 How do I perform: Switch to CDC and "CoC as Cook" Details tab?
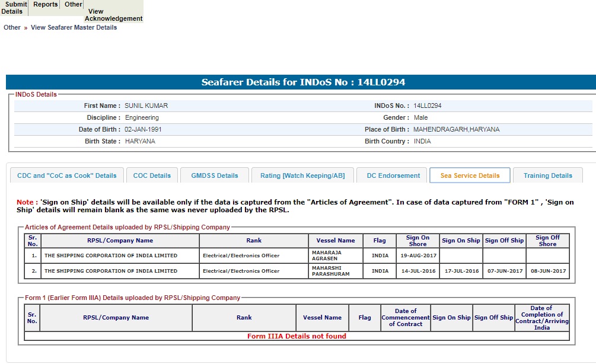click(x=67, y=175)
